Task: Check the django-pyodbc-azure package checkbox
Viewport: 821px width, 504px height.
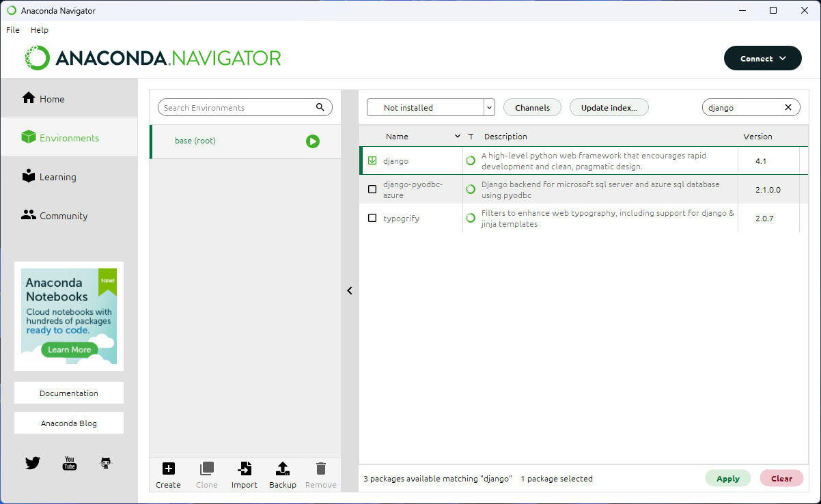Action: (x=372, y=189)
